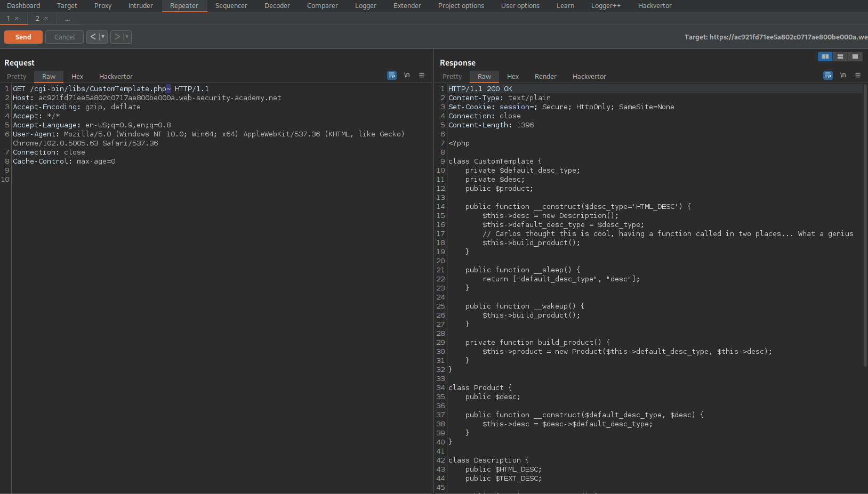Click 'class Description {' in the response
The width and height of the screenshot is (868, 494).
pos(489,460)
